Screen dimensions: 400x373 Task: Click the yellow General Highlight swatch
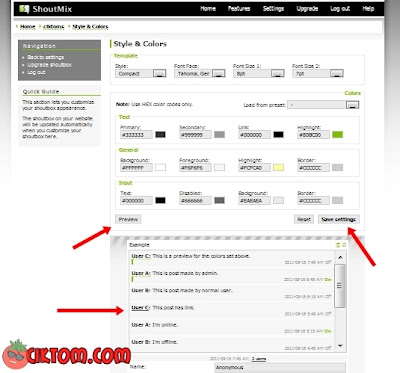click(278, 168)
